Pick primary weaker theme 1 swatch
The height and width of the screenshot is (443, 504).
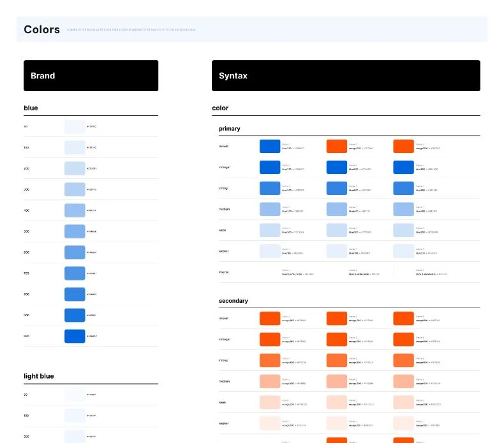point(270,251)
